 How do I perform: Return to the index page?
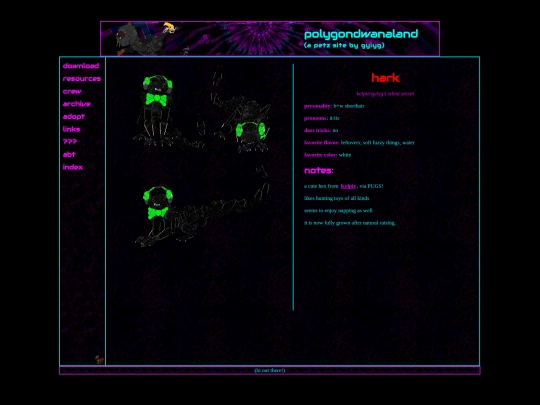[x=73, y=167]
